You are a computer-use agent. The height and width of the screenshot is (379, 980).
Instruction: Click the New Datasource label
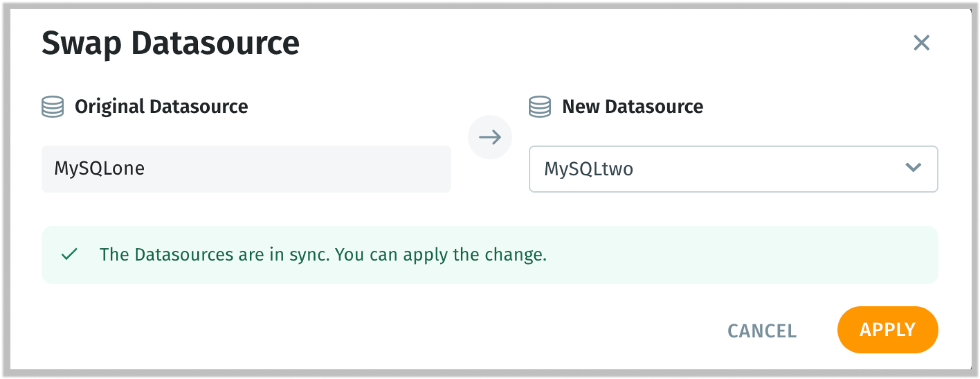[632, 106]
